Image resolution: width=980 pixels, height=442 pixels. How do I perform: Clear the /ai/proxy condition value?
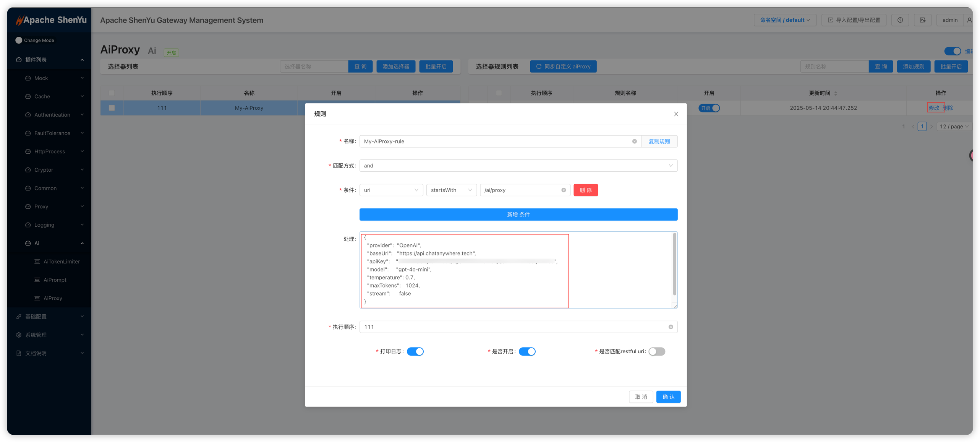[x=564, y=190]
